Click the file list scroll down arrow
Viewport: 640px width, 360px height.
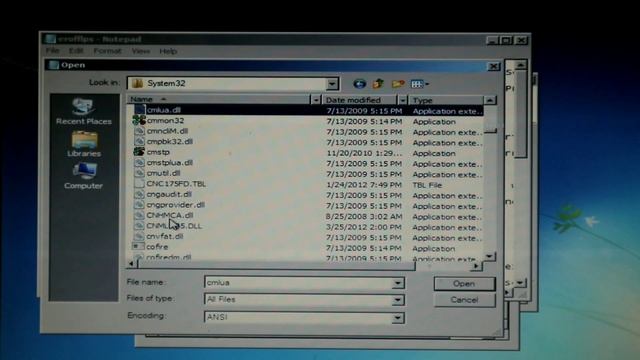[490, 256]
